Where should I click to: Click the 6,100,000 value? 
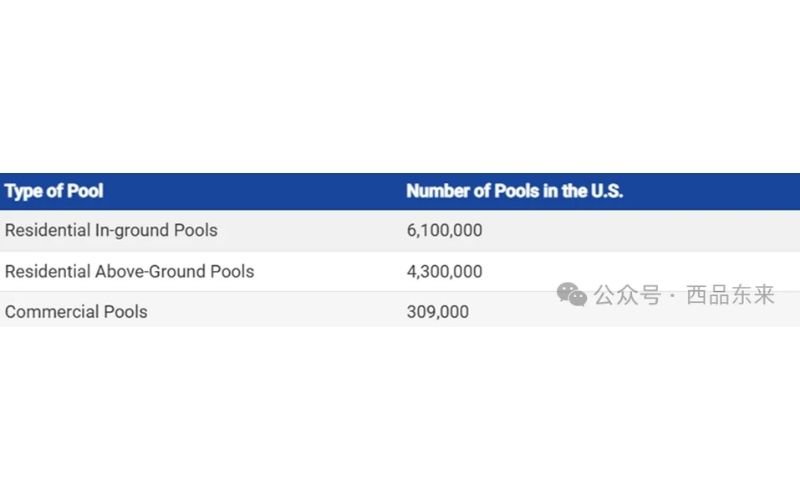(444, 231)
